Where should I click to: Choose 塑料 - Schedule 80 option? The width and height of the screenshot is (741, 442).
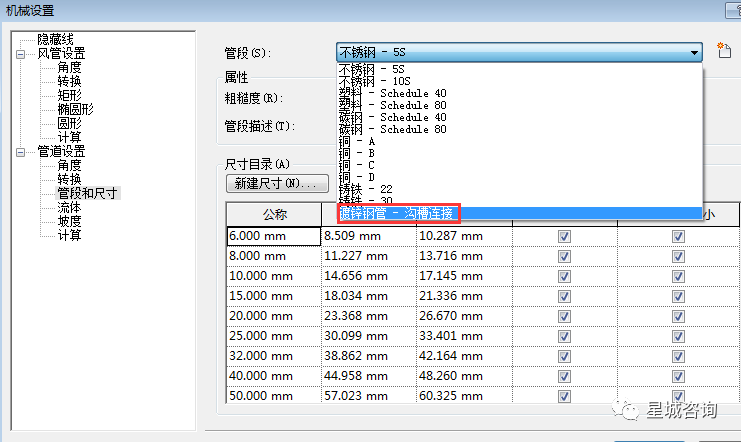coord(520,105)
